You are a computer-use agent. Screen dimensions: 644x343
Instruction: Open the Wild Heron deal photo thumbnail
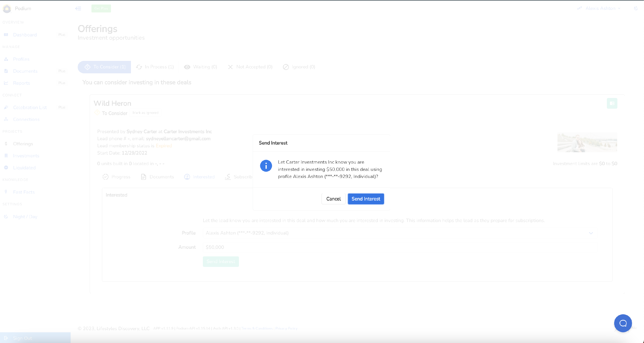(x=587, y=143)
